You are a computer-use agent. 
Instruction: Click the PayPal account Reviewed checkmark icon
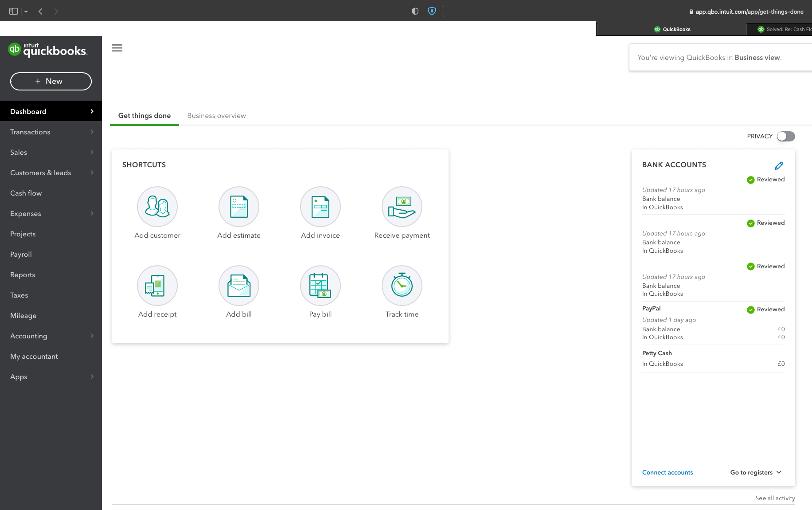751,310
